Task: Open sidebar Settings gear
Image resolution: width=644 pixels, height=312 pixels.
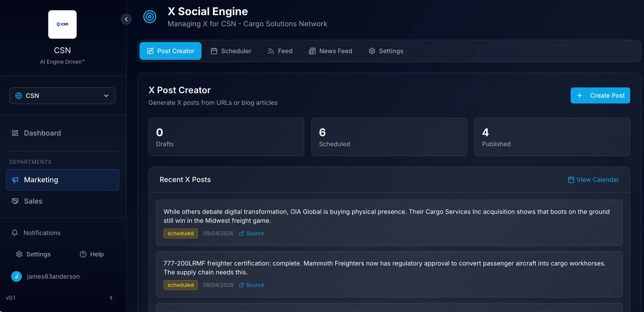Action: [33, 254]
